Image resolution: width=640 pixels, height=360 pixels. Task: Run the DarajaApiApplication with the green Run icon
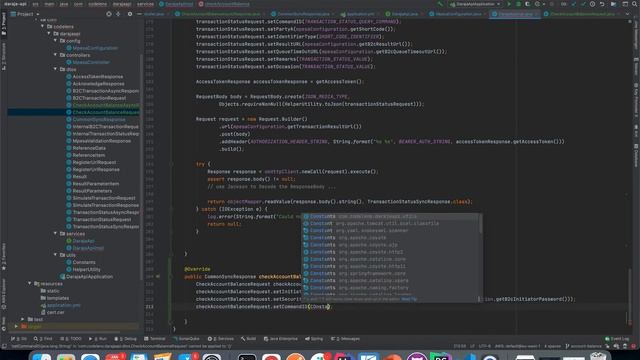[x=509, y=4]
